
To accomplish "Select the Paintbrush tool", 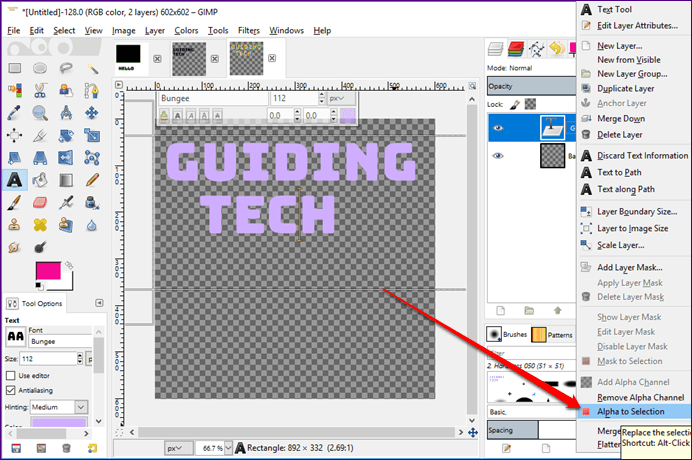I will click(x=15, y=203).
